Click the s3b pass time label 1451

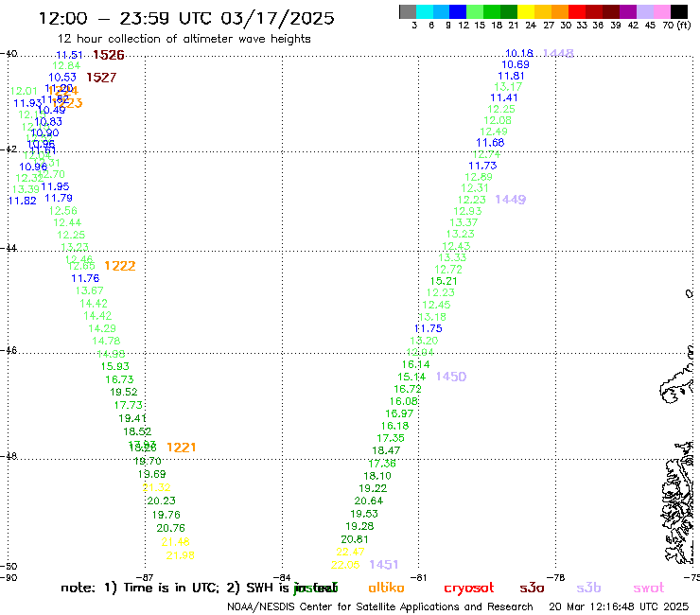pos(384,565)
